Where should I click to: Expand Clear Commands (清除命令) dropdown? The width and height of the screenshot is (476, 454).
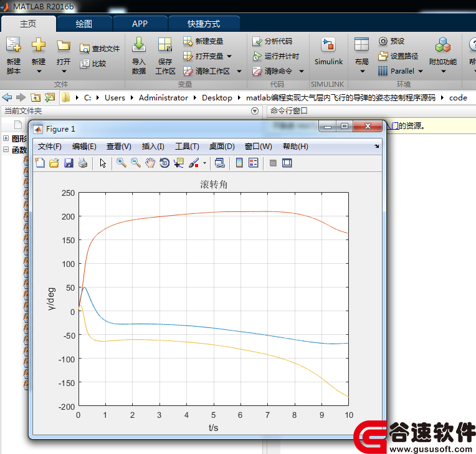pos(302,72)
